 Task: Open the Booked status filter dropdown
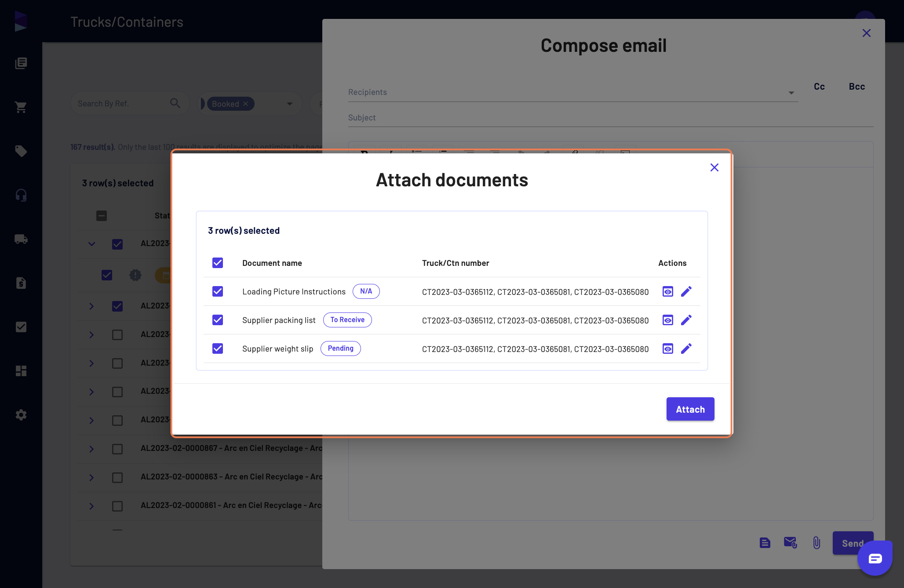[x=290, y=104]
